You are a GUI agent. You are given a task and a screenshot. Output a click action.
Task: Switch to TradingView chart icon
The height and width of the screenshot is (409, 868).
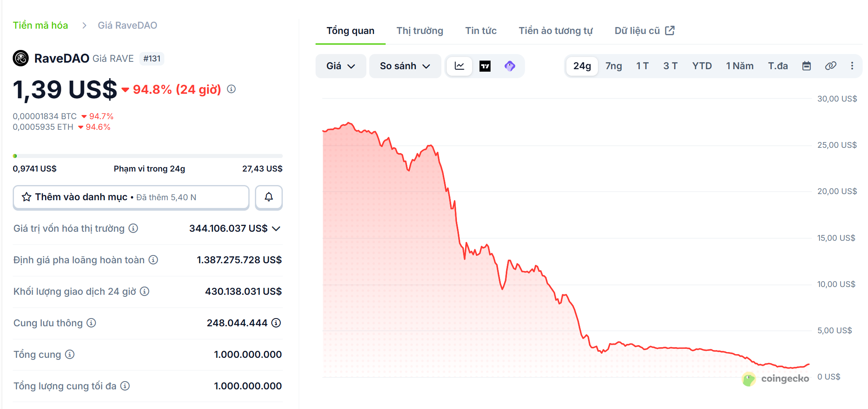point(485,66)
